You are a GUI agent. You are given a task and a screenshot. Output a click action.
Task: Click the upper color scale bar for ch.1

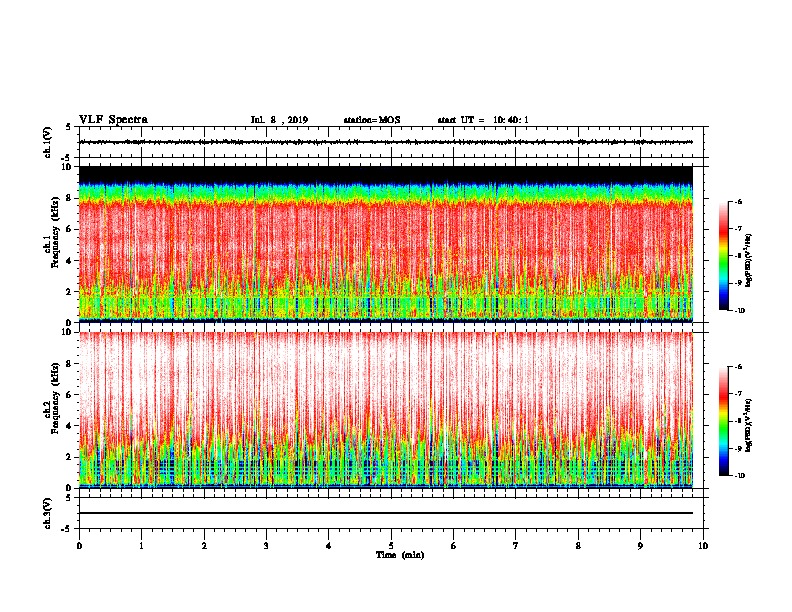[x=723, y=256]
